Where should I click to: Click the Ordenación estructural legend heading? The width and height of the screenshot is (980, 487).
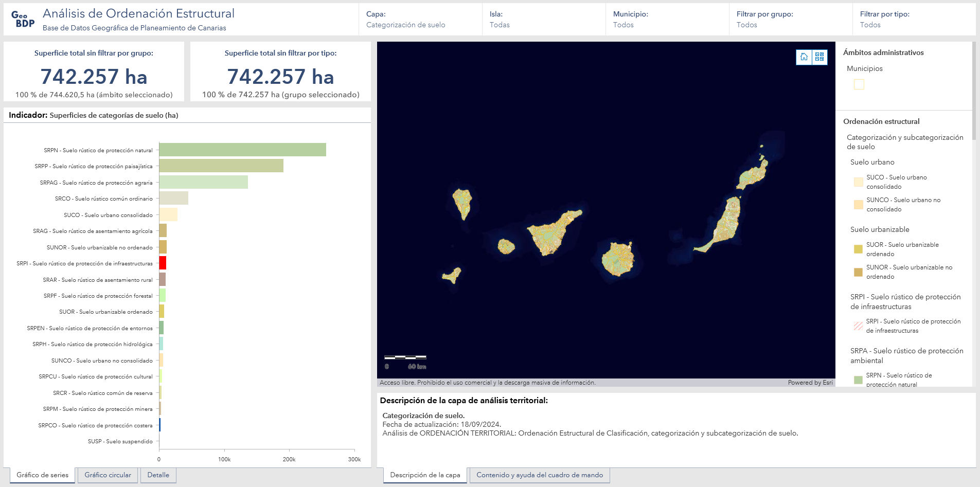tap(881, 121)
